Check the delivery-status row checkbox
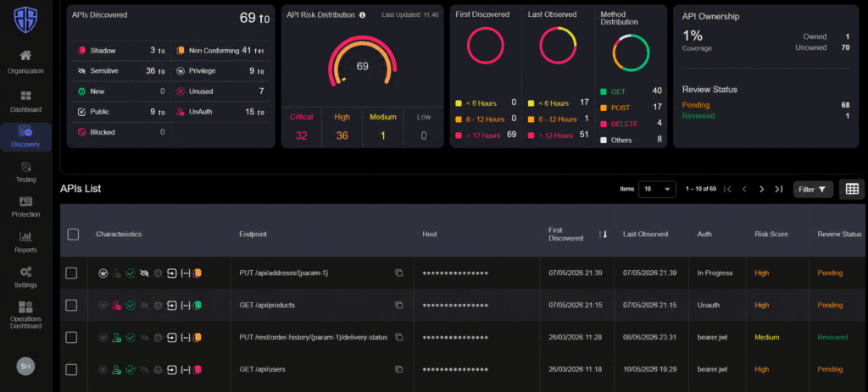This screenshot has height=392, width=868. (71, 337)
